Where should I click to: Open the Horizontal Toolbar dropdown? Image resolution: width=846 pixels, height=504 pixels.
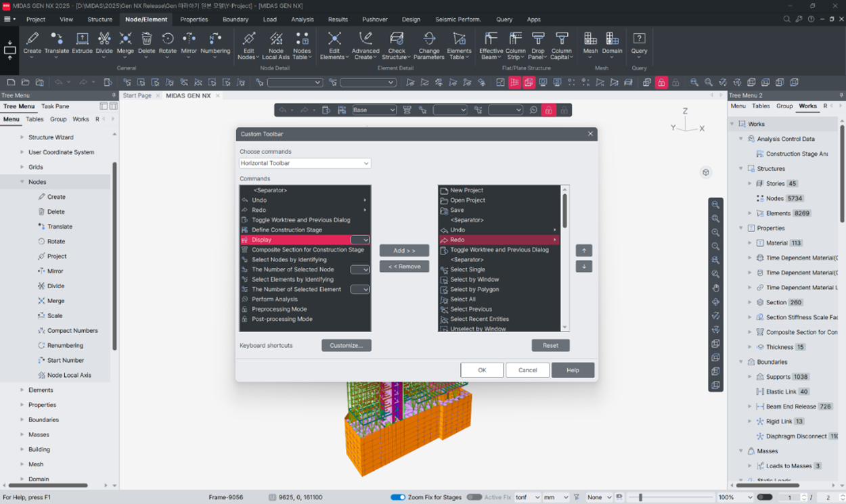click(305, 163)
